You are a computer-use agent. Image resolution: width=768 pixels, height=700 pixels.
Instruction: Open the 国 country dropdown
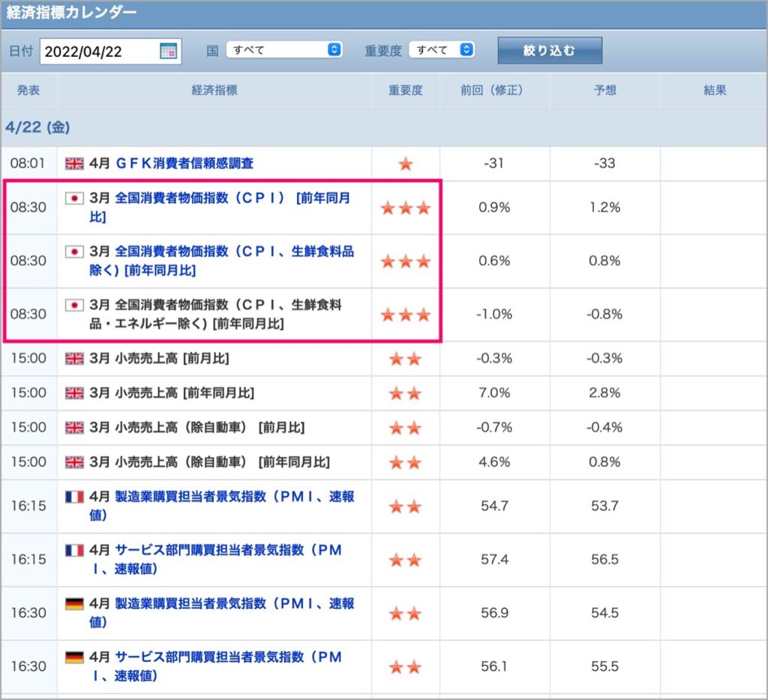(x=284, y=50)
